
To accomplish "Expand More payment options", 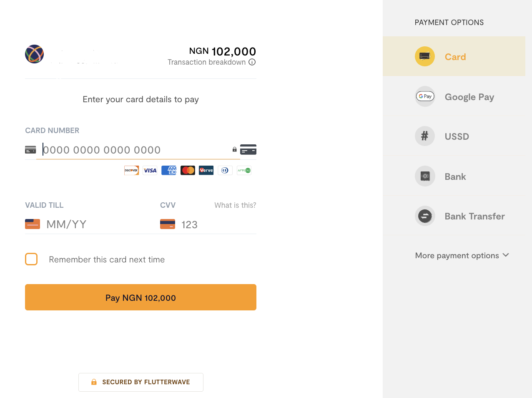I will click(462, 255).
